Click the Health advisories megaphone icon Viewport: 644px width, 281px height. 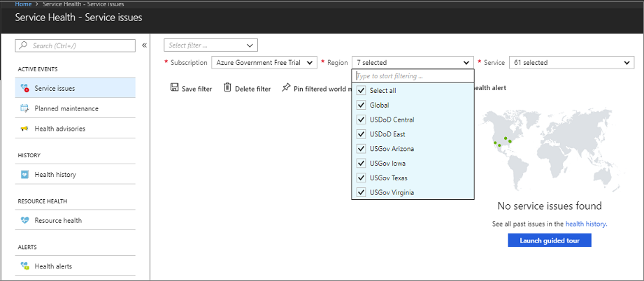pos(25,129)
